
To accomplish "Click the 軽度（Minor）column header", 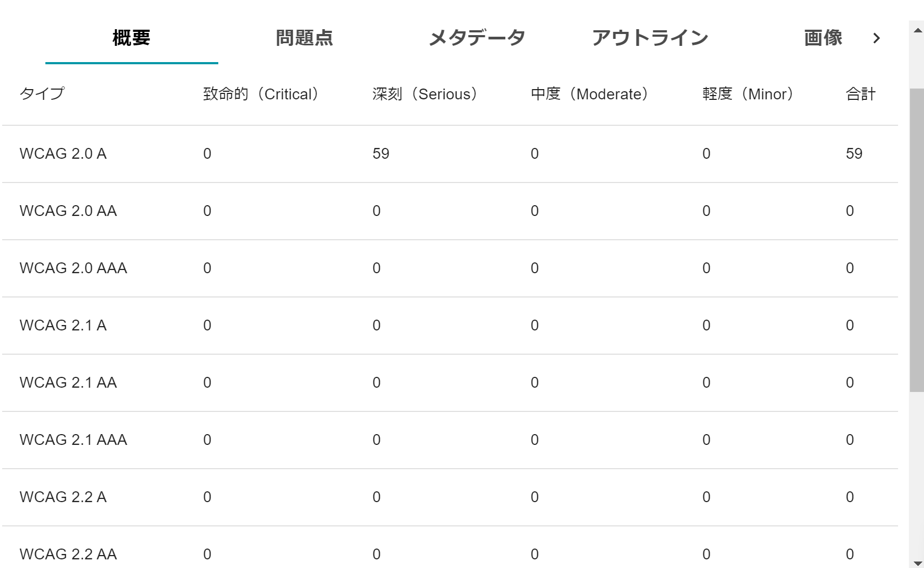I will click(748, 94).
